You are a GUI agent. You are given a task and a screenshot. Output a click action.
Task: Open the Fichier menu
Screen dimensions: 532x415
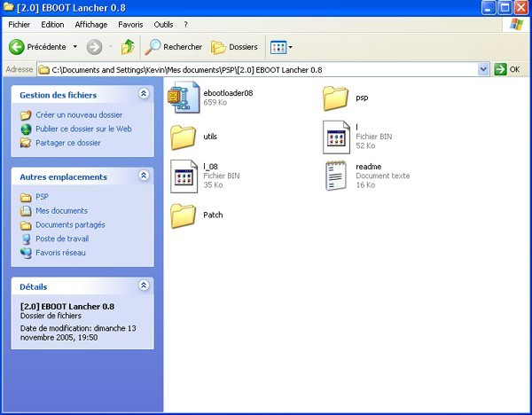(20, 25)
